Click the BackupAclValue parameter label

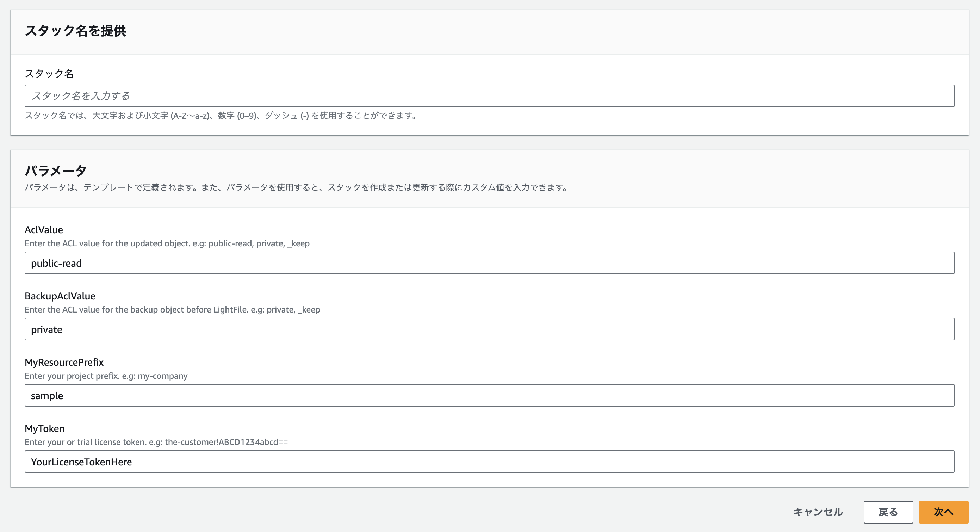(x=60, y=296)
